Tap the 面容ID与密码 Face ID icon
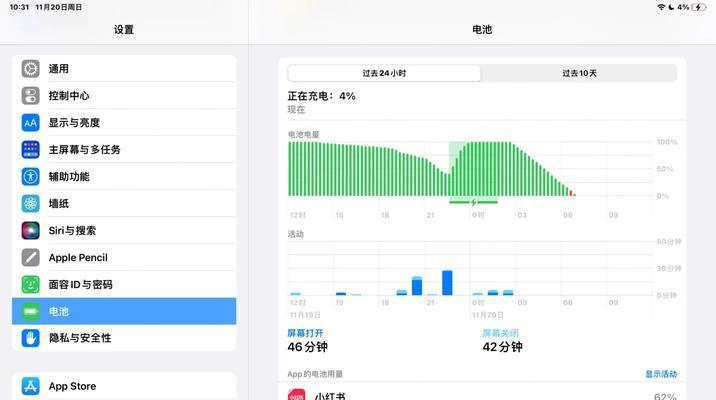The height and width of the screenshot is (400, 716). [x=31, y=284]
